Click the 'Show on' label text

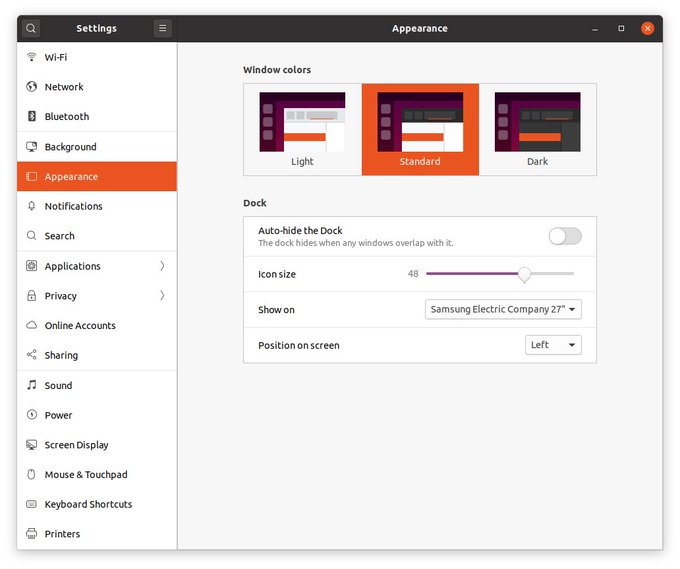coord(276,310)
